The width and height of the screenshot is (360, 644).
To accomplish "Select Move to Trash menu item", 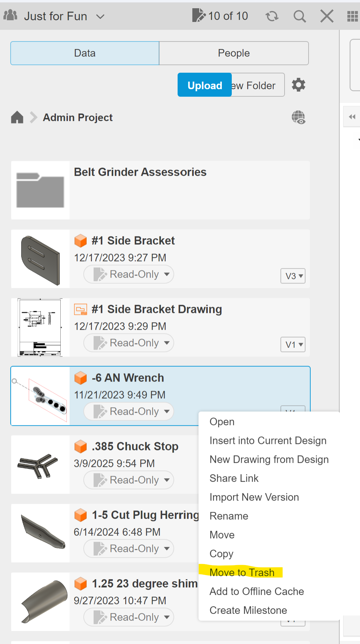I will [x=242, y=572].
